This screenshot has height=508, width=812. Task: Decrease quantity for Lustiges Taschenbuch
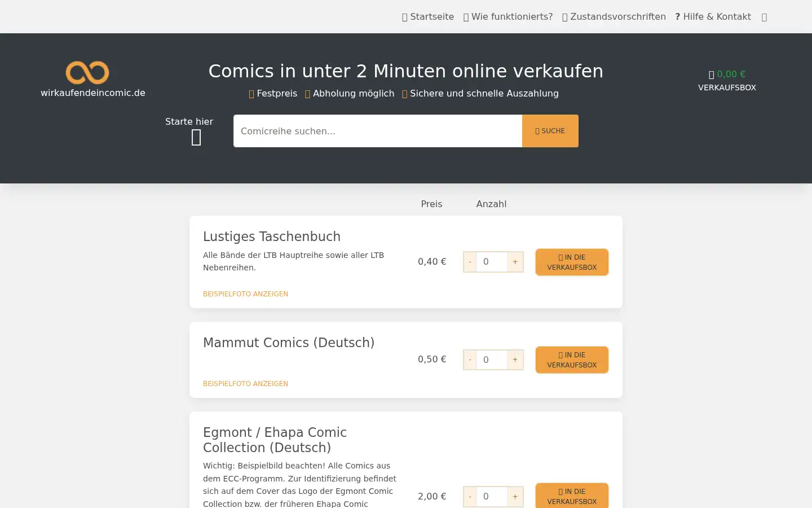[470, 262]
